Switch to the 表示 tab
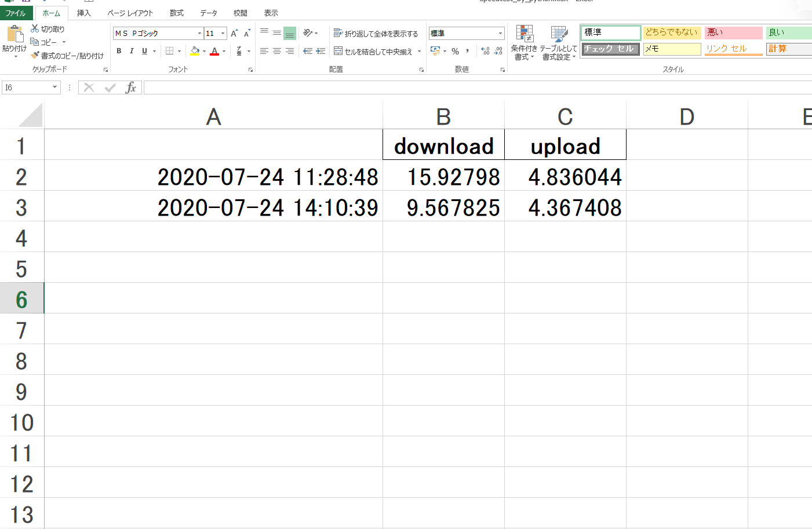The width and height of the screenshot is (812, 529). click(271, 13)
